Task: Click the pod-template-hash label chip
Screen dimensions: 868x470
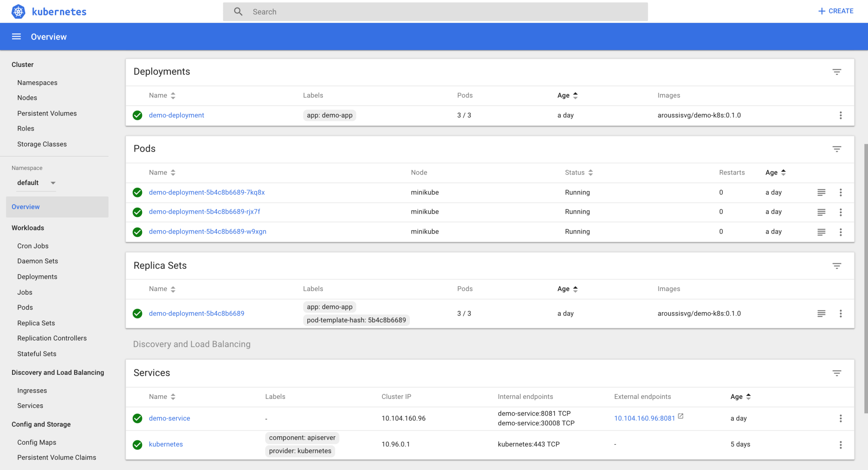Action: [x=356, y=320]
